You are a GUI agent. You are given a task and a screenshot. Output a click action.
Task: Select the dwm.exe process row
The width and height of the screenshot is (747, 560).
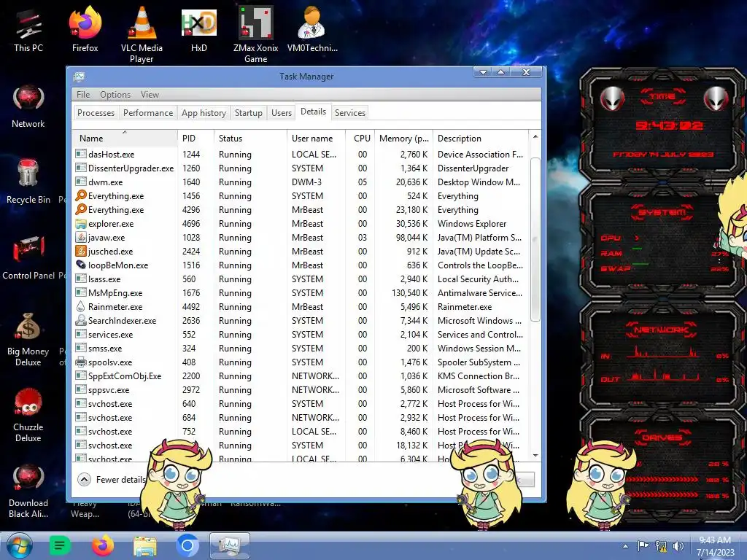coord(301,182)
